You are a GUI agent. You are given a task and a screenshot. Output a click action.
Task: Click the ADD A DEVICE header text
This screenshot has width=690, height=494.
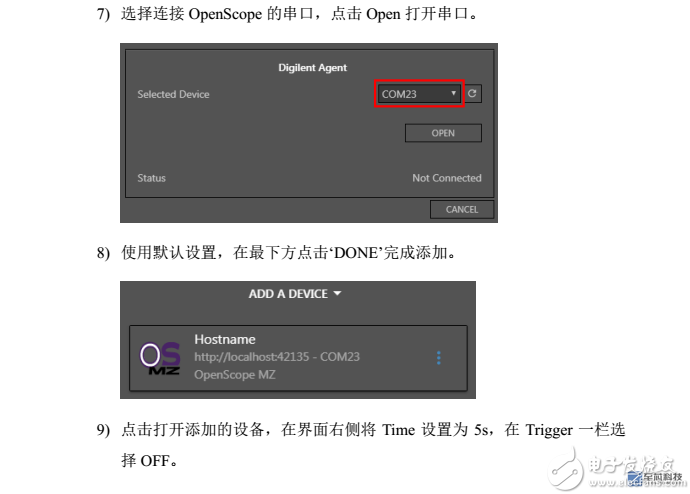pyautogui.click(x=288, y=293)
